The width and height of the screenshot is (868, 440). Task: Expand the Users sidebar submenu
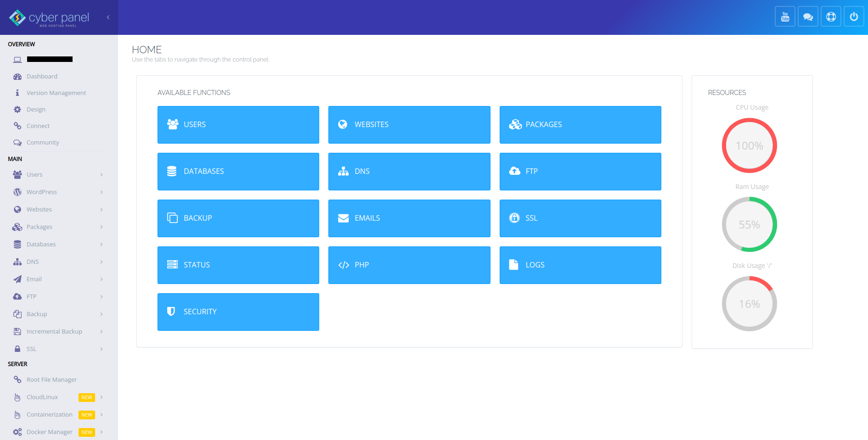point(101,175)
